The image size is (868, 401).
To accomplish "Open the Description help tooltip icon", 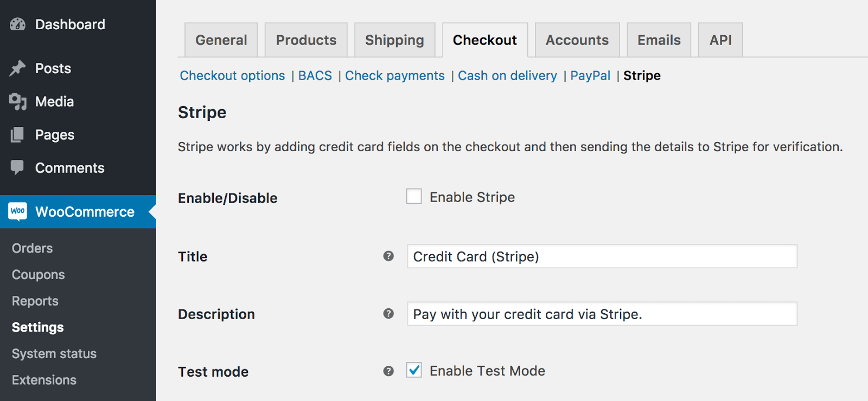I will click(x=388, y=313).
